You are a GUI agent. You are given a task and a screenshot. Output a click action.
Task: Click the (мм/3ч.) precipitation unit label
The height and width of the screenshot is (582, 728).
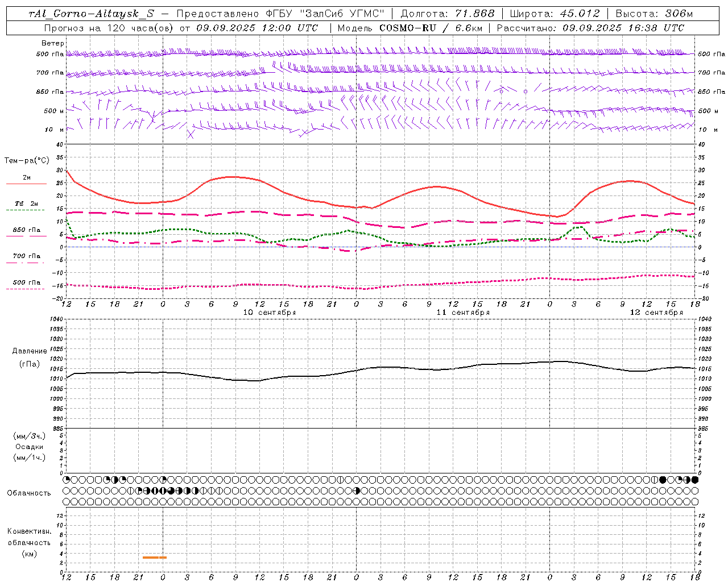(30, 436)
